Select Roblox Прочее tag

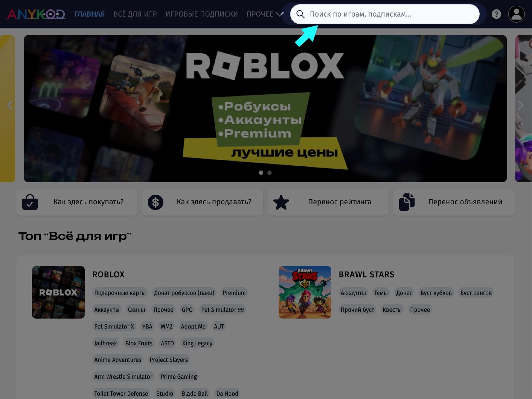click(x=163, y=310)
